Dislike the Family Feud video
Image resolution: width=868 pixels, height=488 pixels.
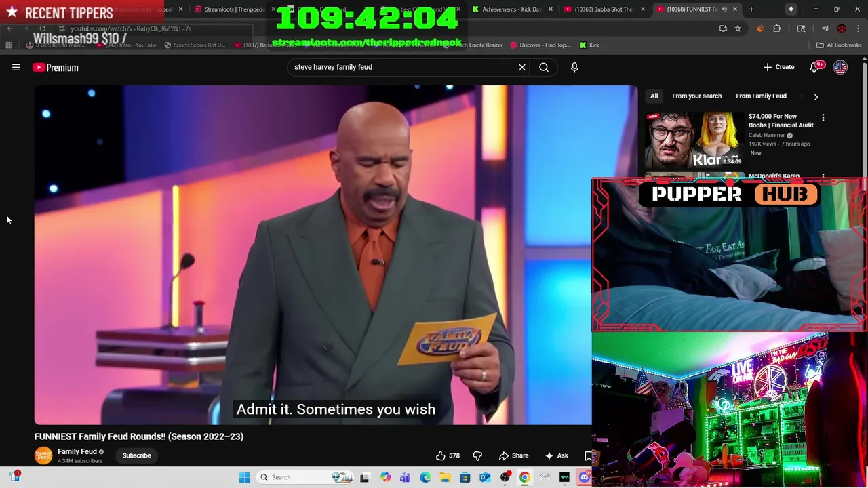tap(477, 455)
